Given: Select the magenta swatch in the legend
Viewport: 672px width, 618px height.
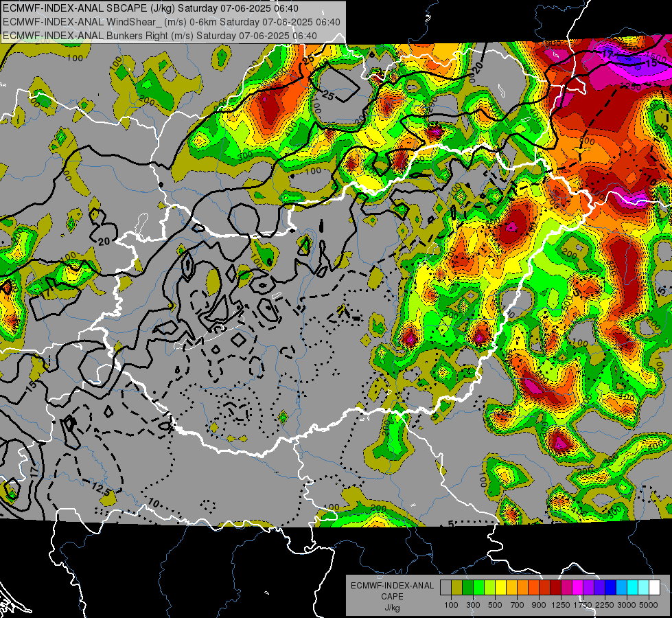Looking at the screenshot, I should (578, 588).
